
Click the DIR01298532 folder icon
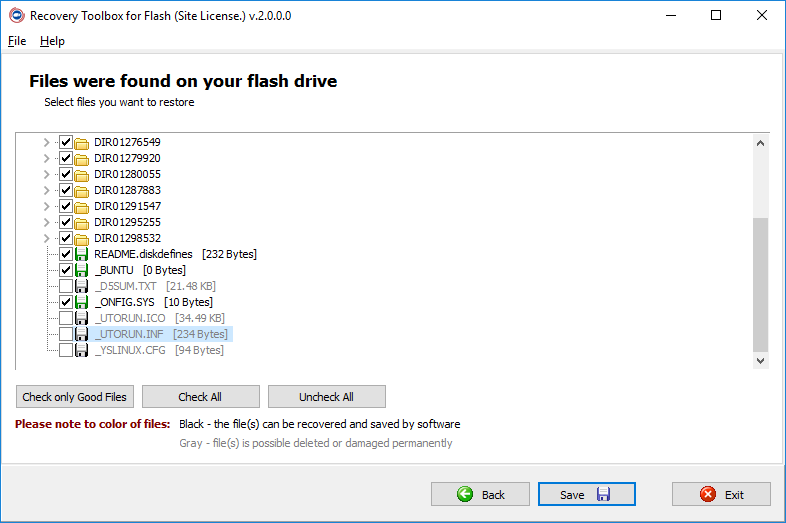82,240
